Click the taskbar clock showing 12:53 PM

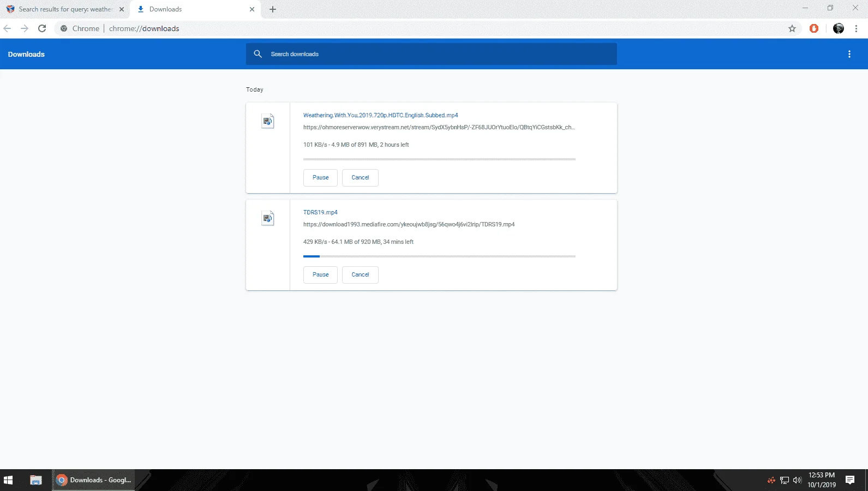[822, 480]
